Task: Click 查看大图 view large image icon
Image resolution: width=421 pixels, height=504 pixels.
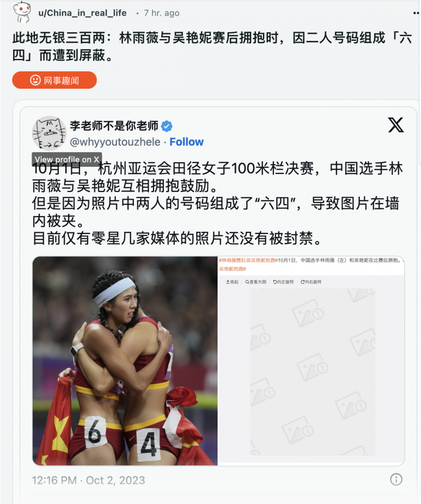Action: pos(256,282)
